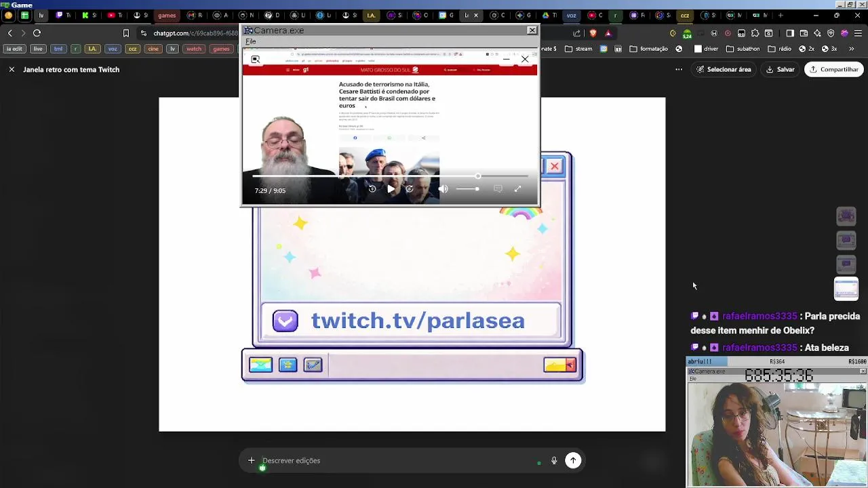Screen dimensions: 868x488
Task: Go back in browser history
Action: click(x=9, y=33)
